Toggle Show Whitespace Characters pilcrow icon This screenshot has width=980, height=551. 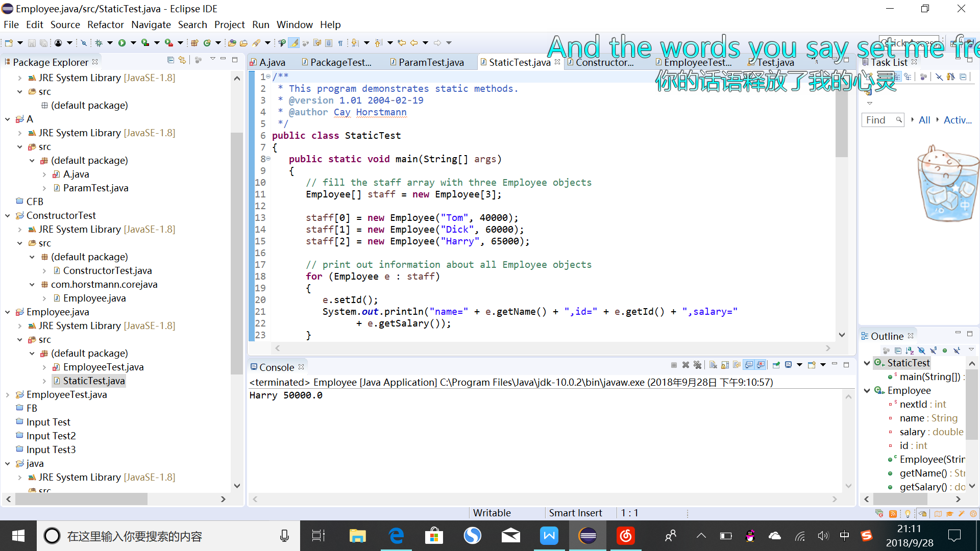pos(340,43)
